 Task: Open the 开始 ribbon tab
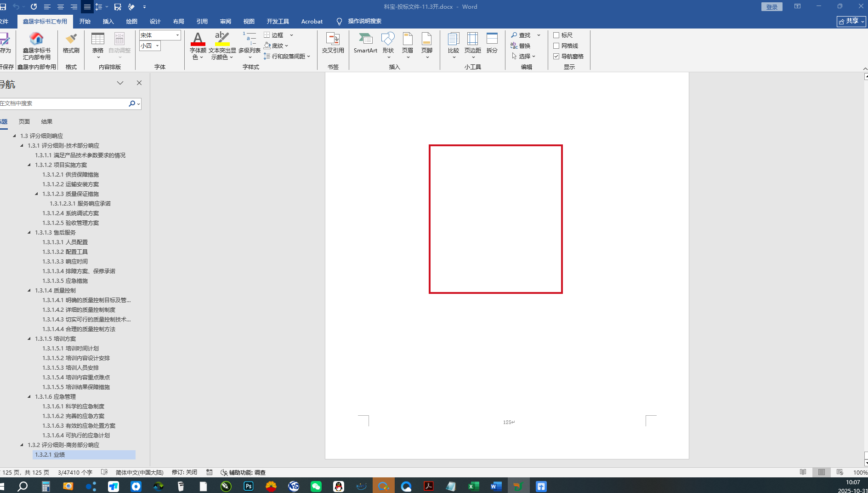click(85, 21)
